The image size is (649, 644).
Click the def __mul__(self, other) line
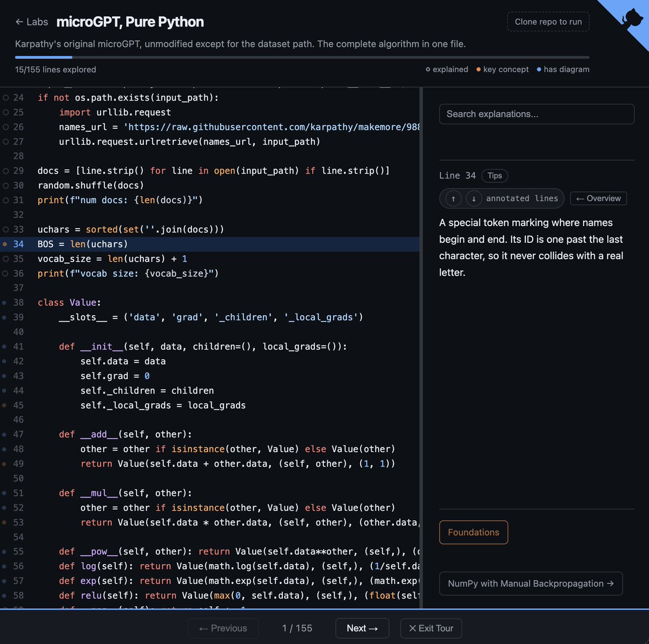click(210, 493)
